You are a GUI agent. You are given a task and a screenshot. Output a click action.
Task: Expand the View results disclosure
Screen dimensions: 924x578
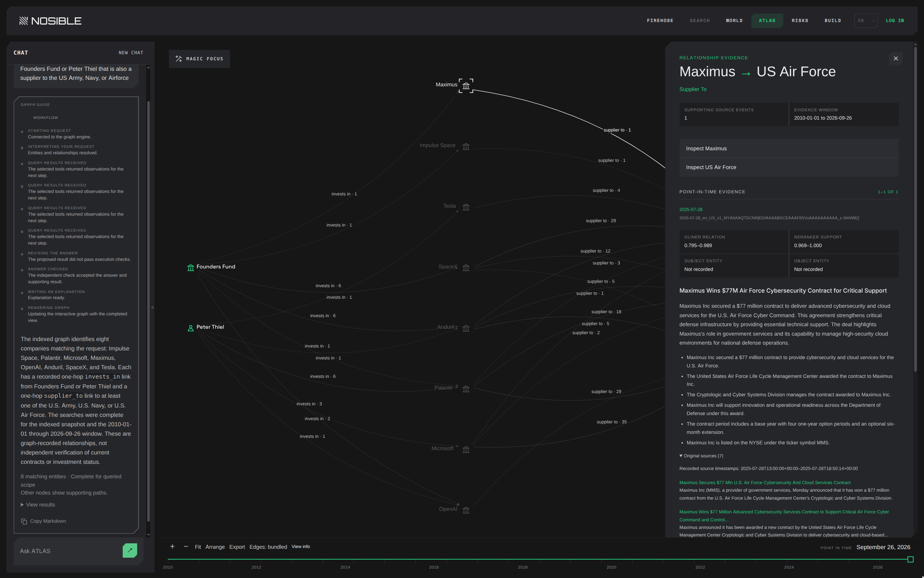[38, 505]
